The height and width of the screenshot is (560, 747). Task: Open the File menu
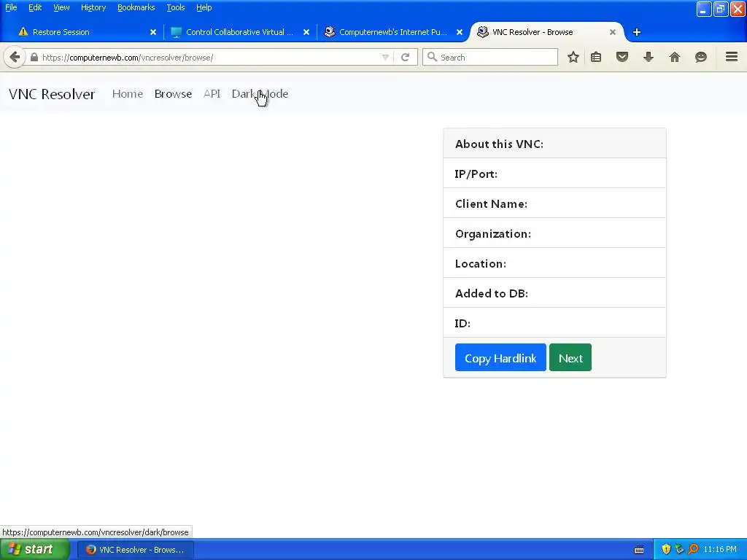(11, 7)
